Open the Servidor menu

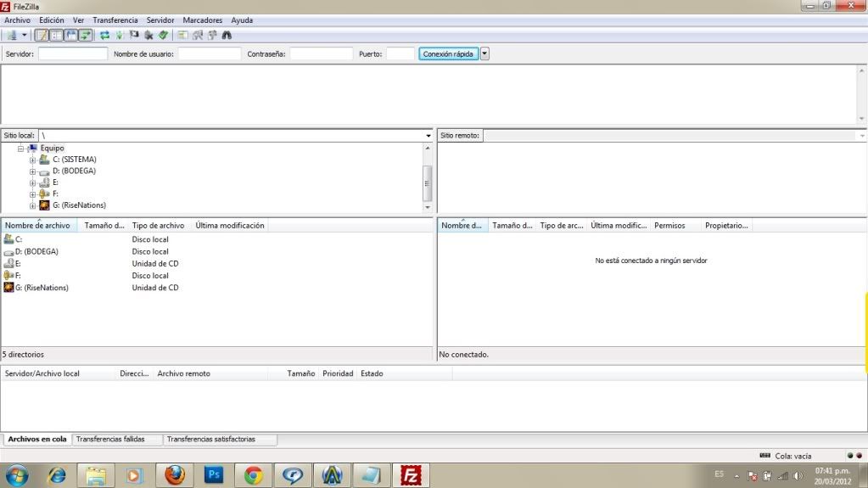[x=160, y=20]
